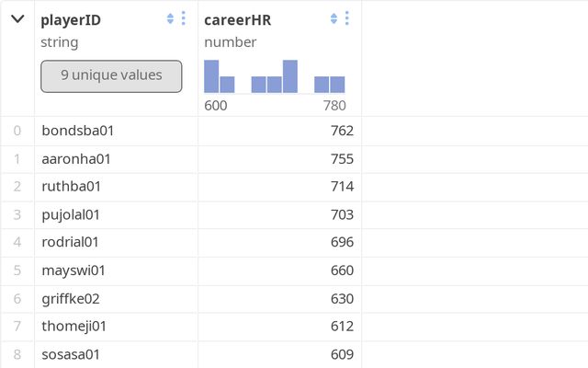This screenshot has width=588, height=368.
Task: Collapse the column summaries chevron
Action: [x=17, y=19]
